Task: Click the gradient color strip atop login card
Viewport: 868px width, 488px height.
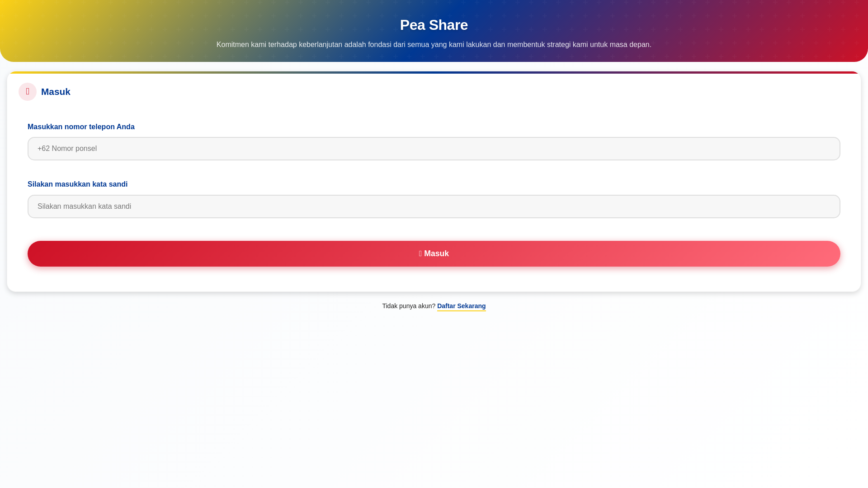Action: click(x=434, y=72)
